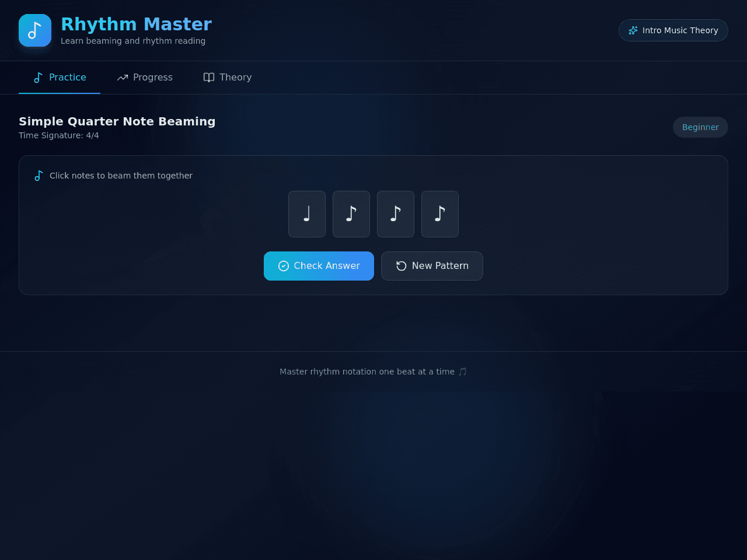Screen dimensions: 747x560
Task: Click the Intro Music Theory badge
Action: pyautogui.click(x=673, y=30)
